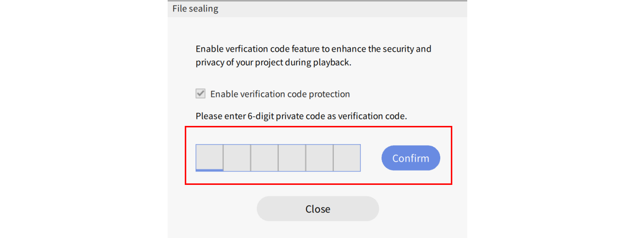This screenshot has height=238, width=644.
Task: Select the fifth verification code digit box
Action: [320, 158]
